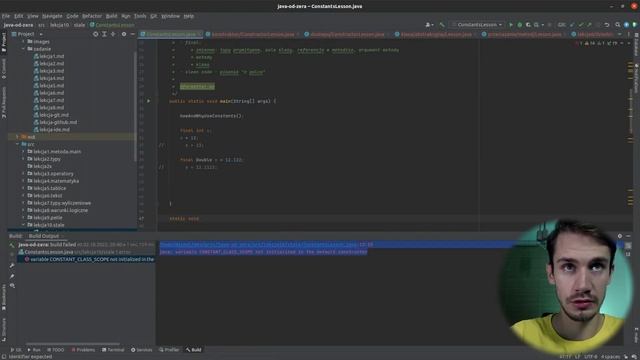The height and width of the screenshot is (360, 640).
Task: Click the Git commit checkmark icon
Action: click(x=581, y=25)
